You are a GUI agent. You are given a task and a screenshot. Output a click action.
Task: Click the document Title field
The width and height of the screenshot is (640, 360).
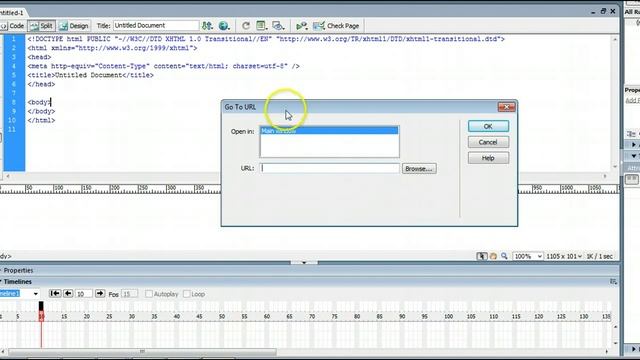(x=156, y=25)
